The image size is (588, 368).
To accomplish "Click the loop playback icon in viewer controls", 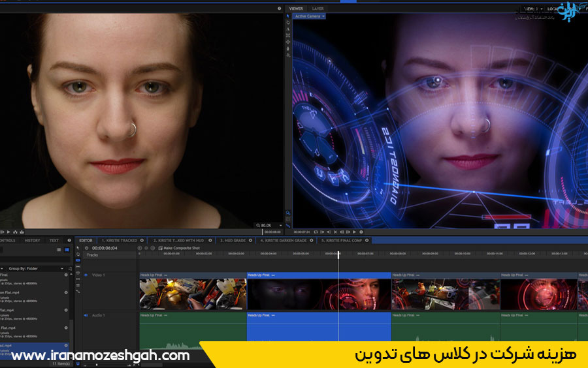I will coord(316,232).
